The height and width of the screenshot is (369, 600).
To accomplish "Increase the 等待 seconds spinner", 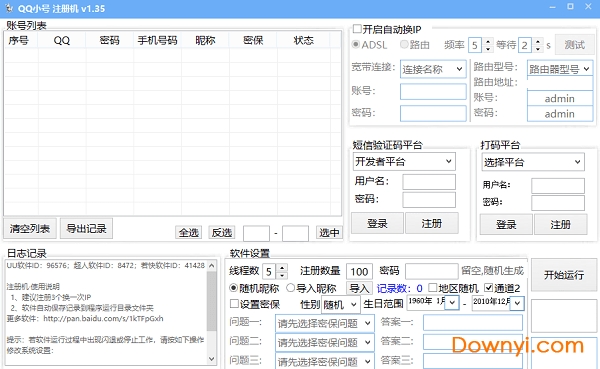I will pyautogui.click(x=538, y=42).
